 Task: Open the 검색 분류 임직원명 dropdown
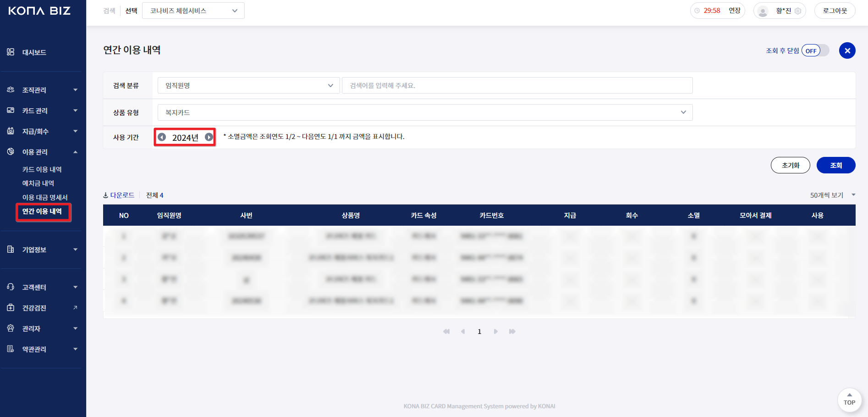click(249, 85)
